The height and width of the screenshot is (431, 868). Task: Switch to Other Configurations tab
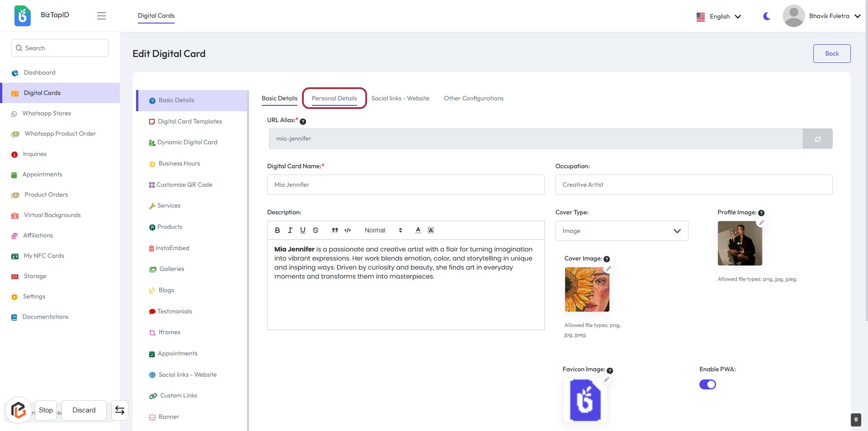tap(473, 98)
